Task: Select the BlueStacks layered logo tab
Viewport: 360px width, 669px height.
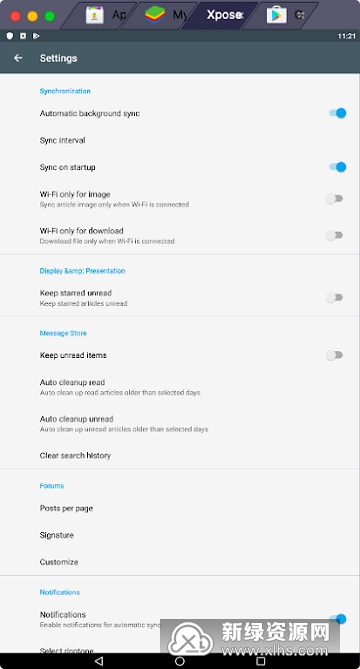Action: (155, 15)
